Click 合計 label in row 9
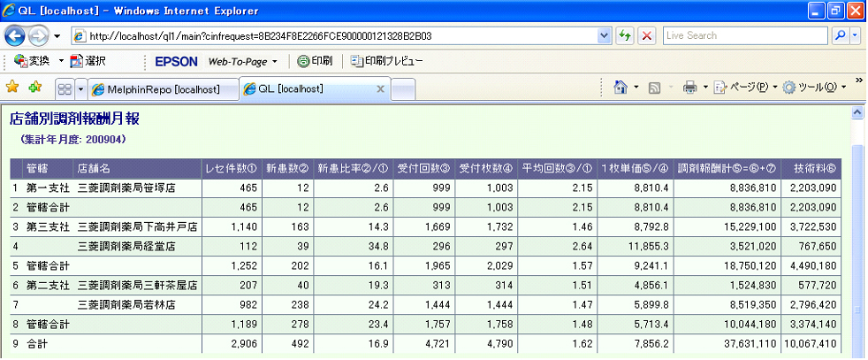The width and height of the screenshot is (868, 360). [37, 344]
